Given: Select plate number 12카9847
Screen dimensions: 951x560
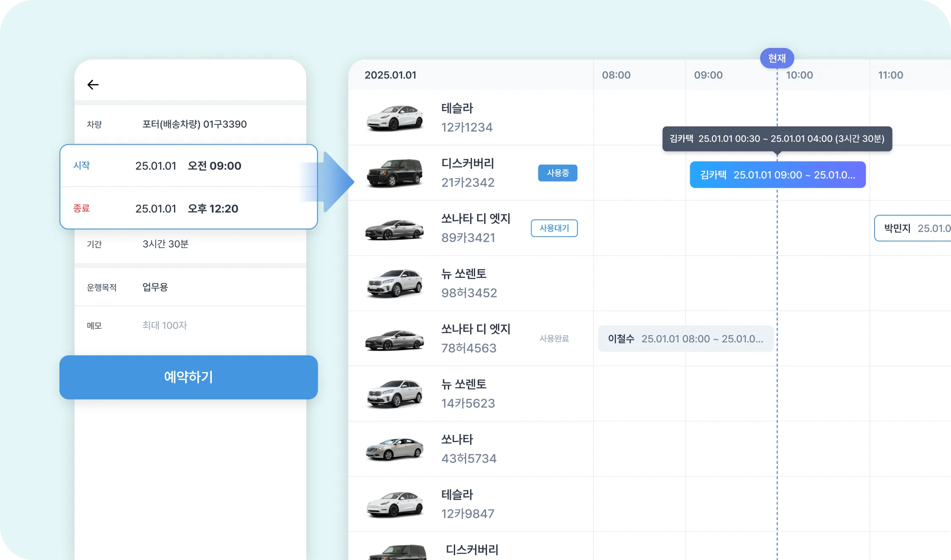Looking at the screenshot, I should pos(468,513).
